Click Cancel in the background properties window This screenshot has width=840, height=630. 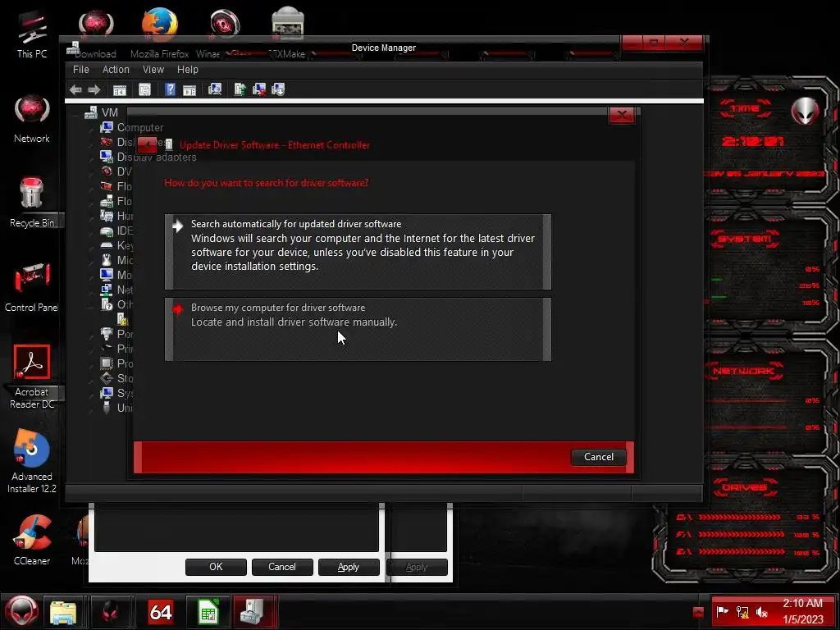[x=282, y=567]
